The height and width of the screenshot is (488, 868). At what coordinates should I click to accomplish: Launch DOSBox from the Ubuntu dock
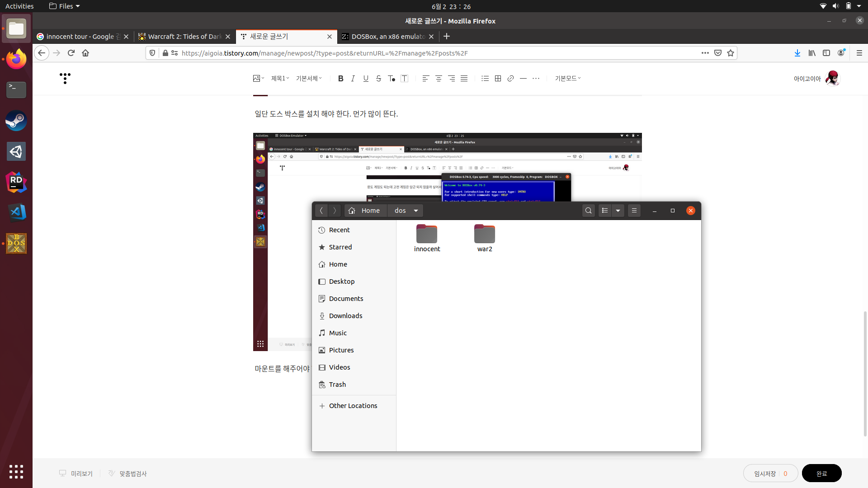tap(16, 244)
